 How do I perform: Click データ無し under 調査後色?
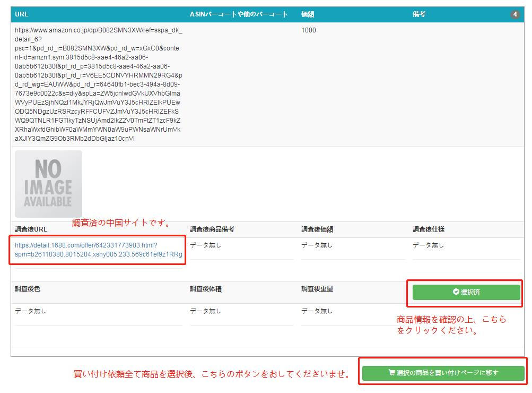31,311
